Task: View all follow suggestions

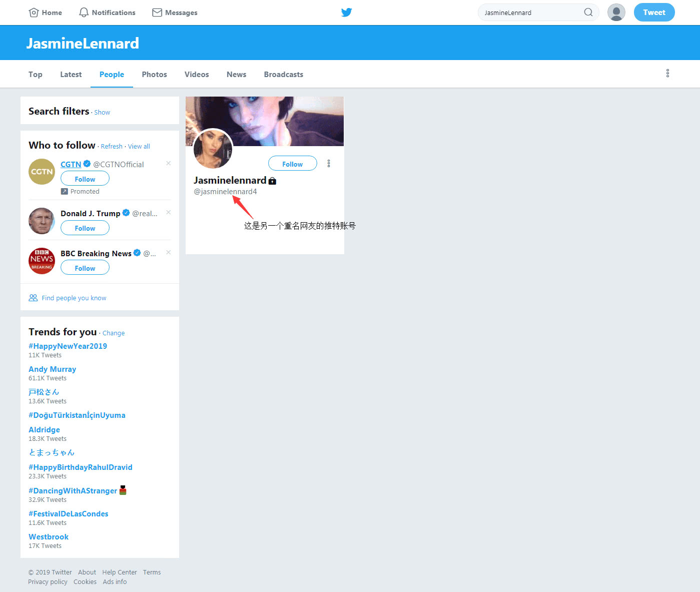Action: 139,147
